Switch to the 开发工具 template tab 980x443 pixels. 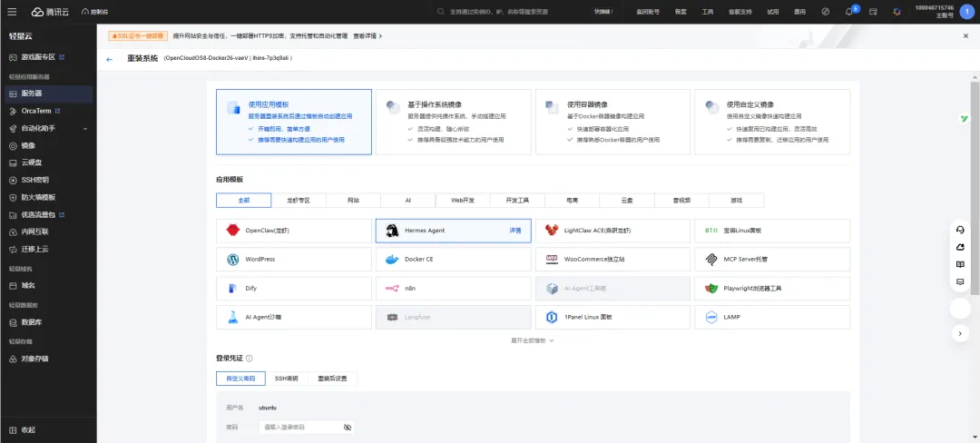click(517, 201)
